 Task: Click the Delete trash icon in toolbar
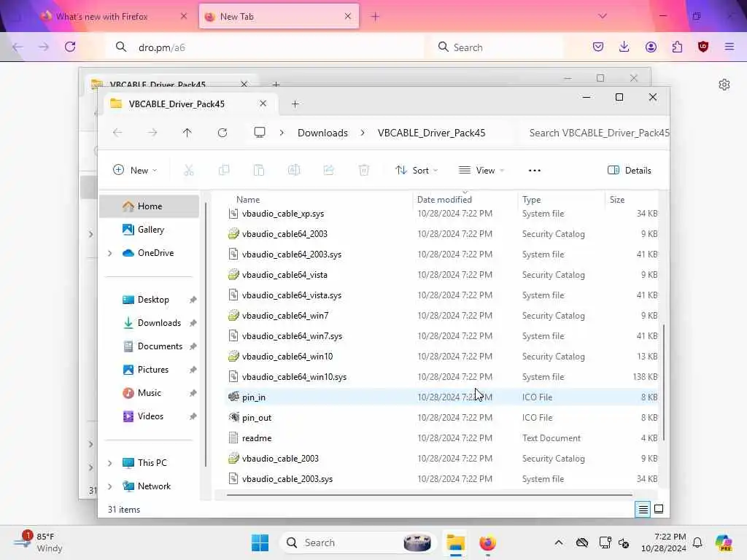(364, 170)
